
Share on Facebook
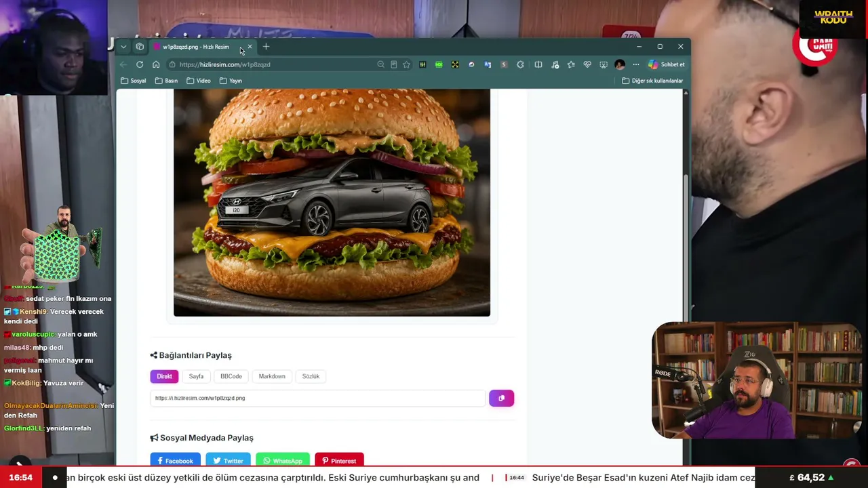[175, 460]
